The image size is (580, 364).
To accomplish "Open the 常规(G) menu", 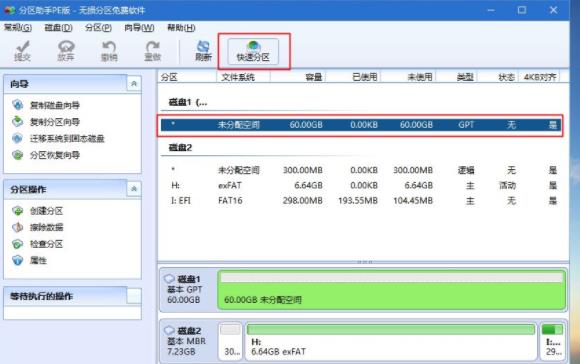I will pyautogui.click(x=17, y=28).
